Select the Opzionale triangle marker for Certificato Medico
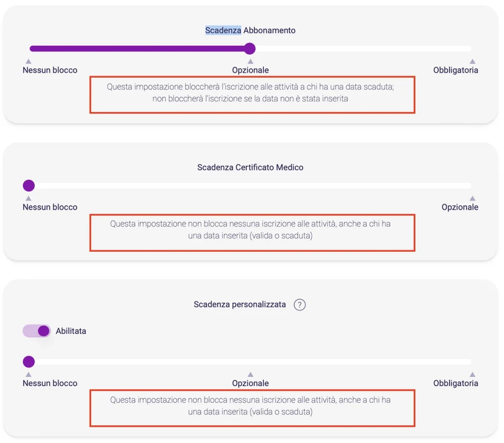 (472, 199)
